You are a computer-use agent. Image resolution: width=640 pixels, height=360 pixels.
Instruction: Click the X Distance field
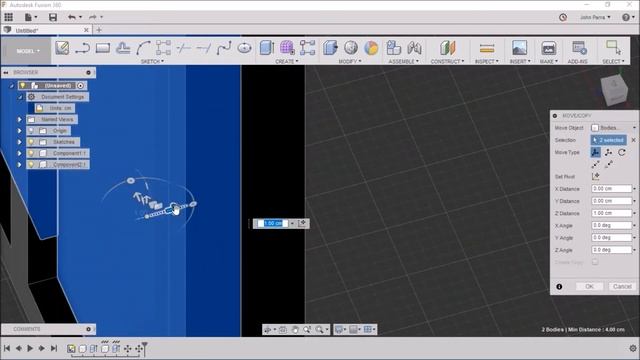point(612,189)
